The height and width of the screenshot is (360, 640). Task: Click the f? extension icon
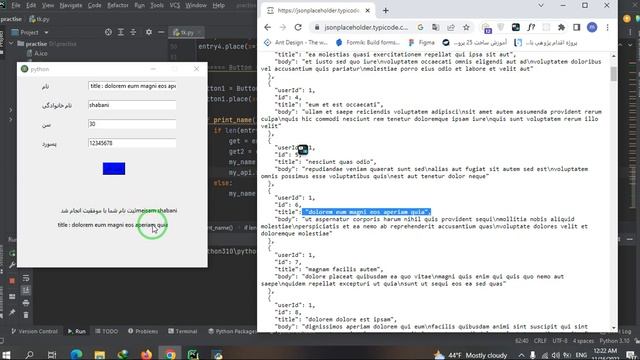[x=531, y=27]
